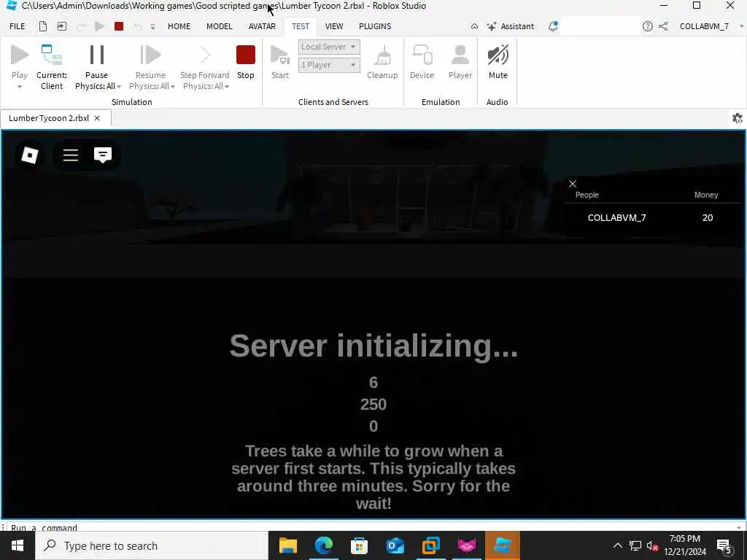Open File Explorer from the taskbar
Image resolution: width=747 pixels, height=560 pixels.
(287, 545)
